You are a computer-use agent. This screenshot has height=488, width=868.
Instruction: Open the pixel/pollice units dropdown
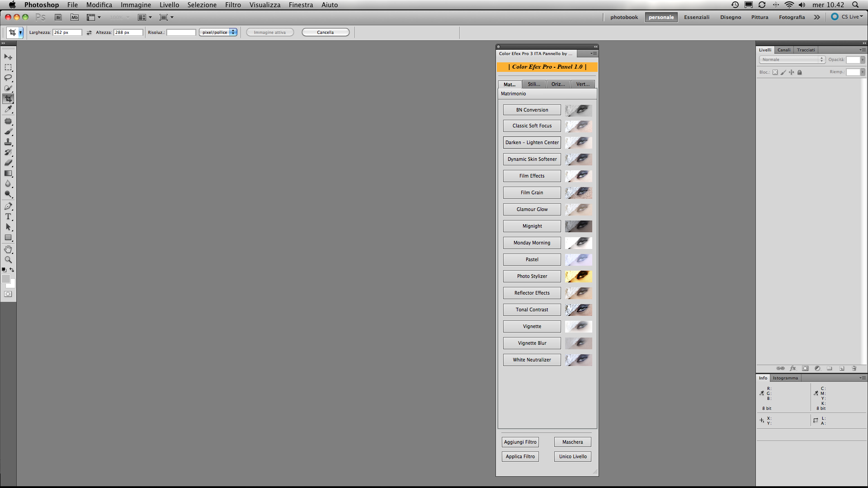coord(218,33)
